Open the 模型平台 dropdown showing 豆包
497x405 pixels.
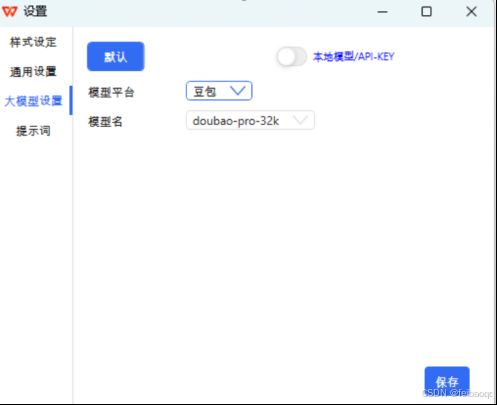pyautogui.click(x=219, y=91)
